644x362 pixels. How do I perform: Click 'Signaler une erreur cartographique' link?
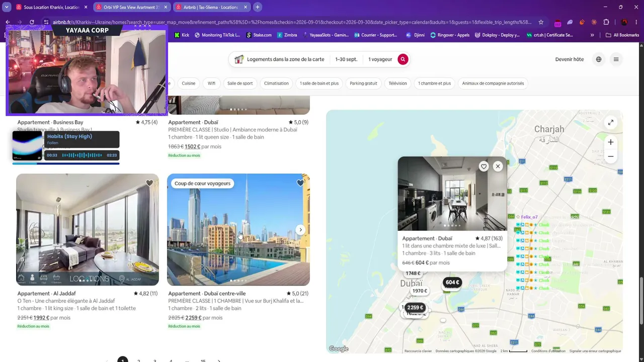tap(595, 351)
